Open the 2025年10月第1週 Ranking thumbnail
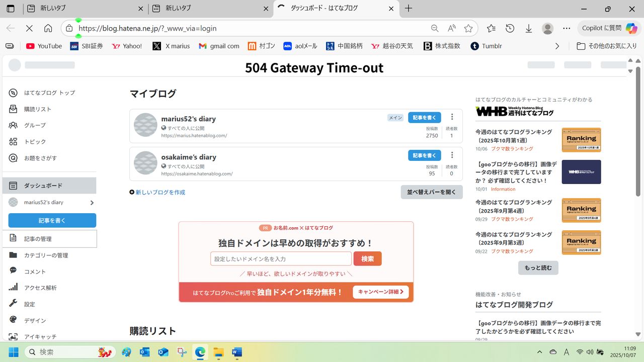This screenshot has width=644, height=362. (582, 140)
